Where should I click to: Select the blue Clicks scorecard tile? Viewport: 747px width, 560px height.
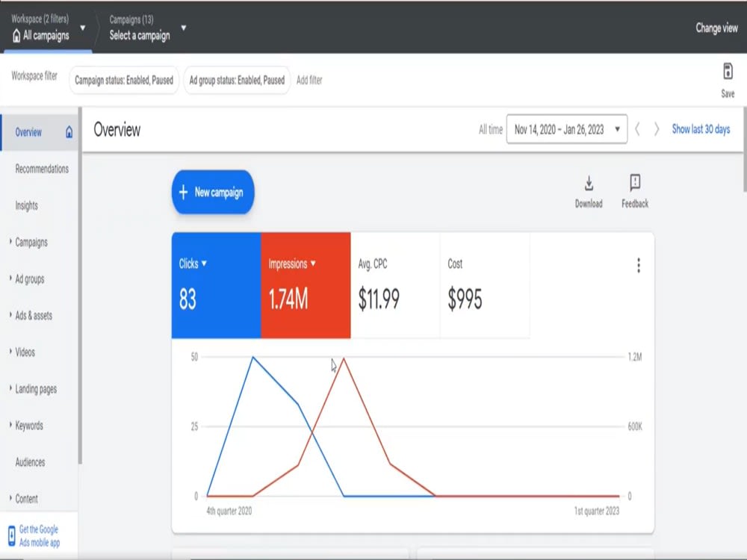[217, 285]
